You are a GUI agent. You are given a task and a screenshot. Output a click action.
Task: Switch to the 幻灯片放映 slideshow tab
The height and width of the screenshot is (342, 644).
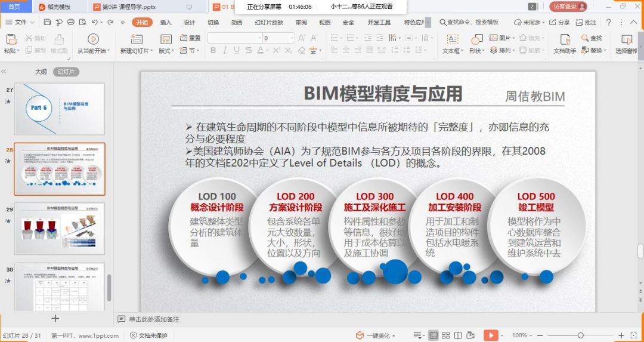[x=269, y=22]
